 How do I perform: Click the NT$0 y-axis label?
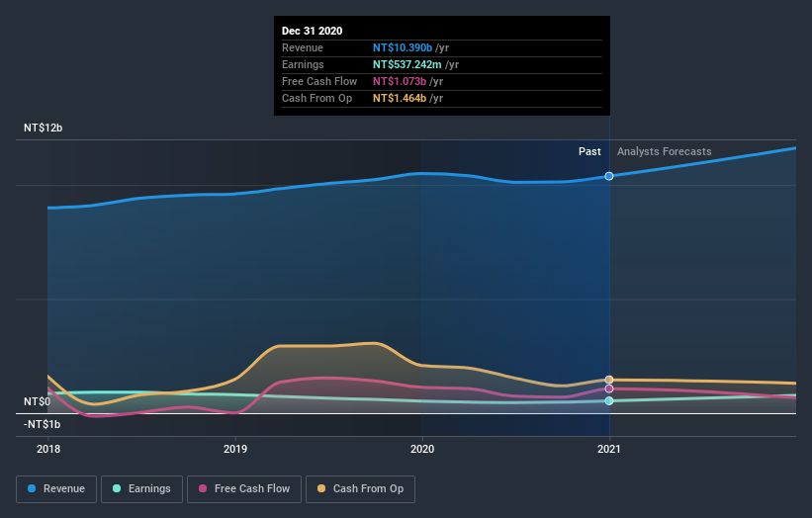(x=38, y=401)
